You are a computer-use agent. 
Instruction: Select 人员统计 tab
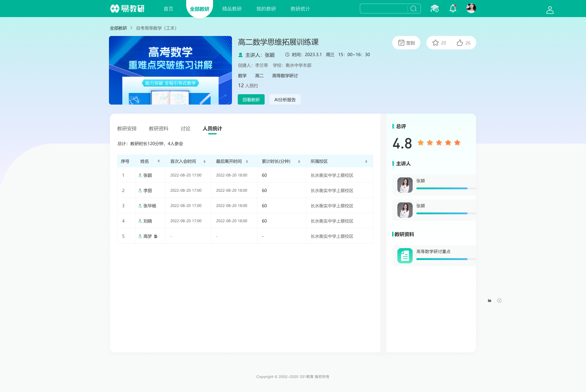(x=212, y=129)
